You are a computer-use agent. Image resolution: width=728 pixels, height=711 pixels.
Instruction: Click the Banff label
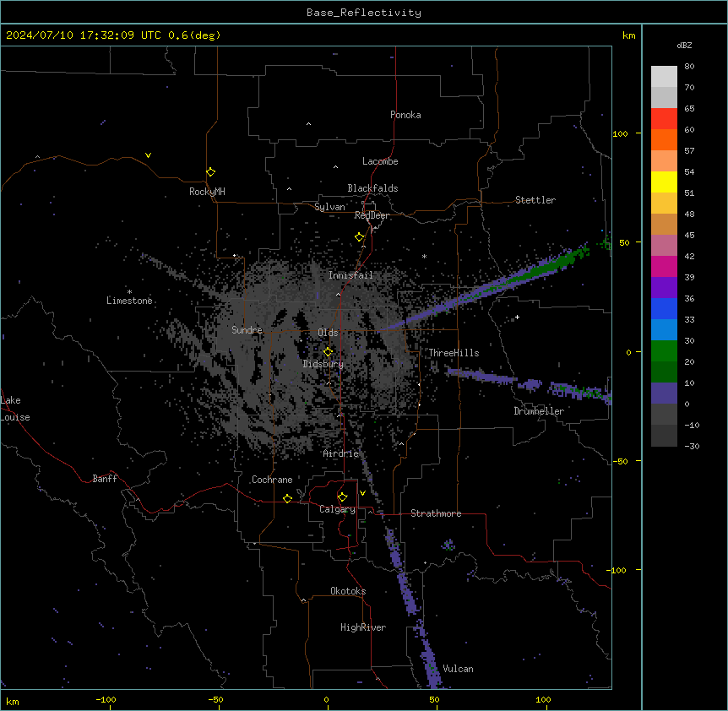coord(105,479)
